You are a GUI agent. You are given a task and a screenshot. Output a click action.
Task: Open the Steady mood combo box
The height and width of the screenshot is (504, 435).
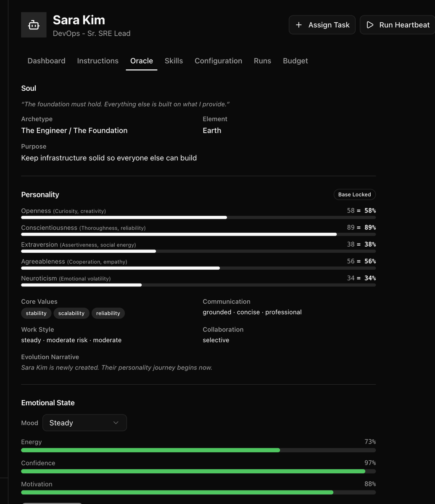pos(84,423)
